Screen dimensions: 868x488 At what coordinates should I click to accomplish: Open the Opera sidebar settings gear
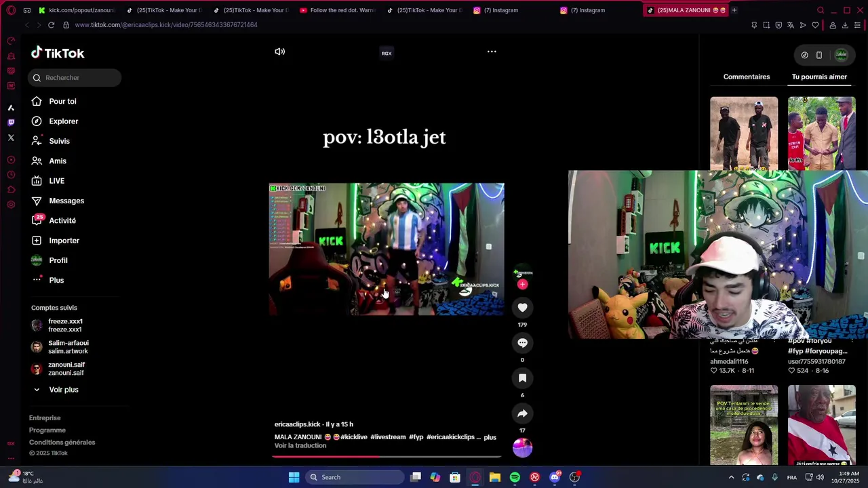pyautogui.click(x=11, y=205)
